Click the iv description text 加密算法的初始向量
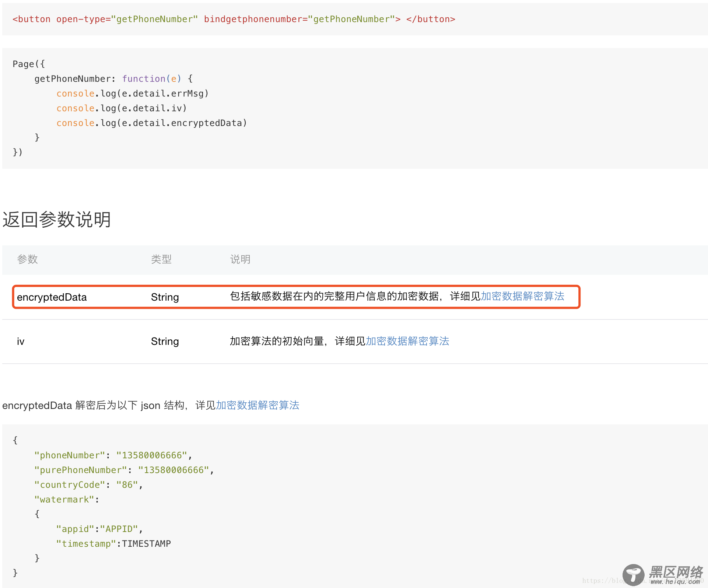Screen dimensions: 708x588 pos(277,341)
